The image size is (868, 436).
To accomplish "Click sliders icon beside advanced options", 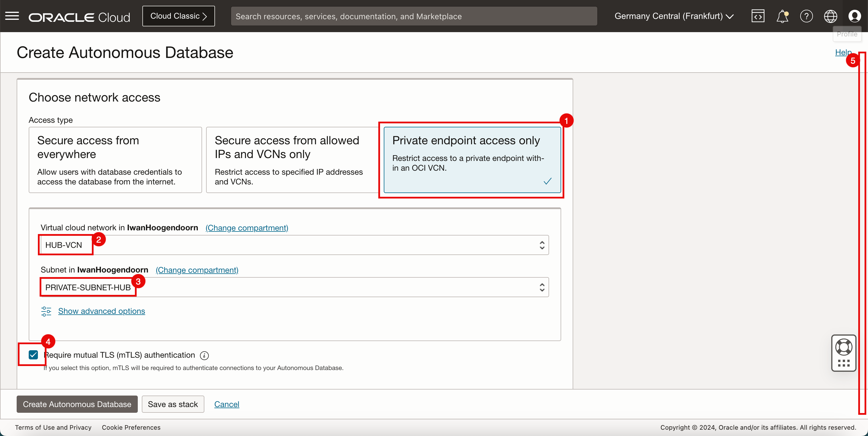I will pos(46,311).
